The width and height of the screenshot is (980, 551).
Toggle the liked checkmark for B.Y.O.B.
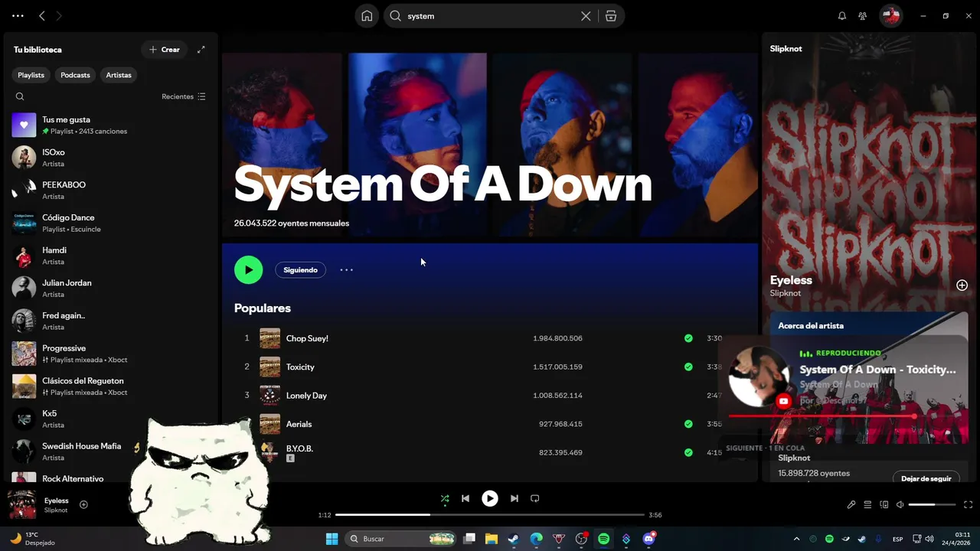point(688,452)
